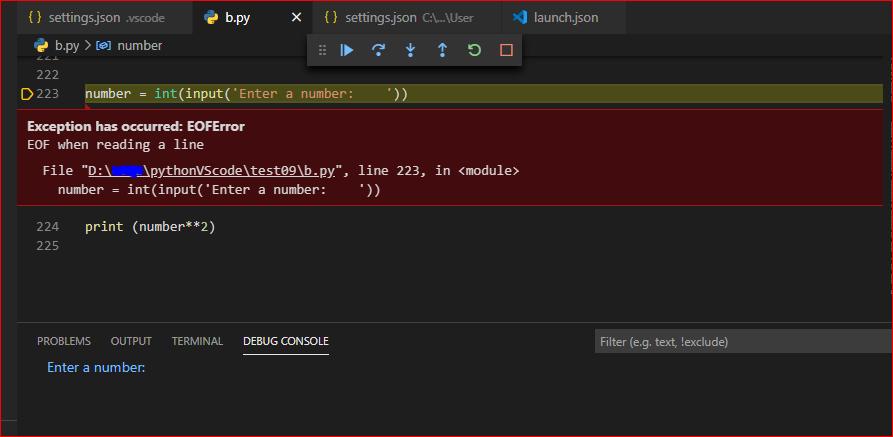Image resolution: width=893 pixels, height=437 pixels.
Task: Click the braces icon on first settings.json tab
Action: [x=35, y=18]
